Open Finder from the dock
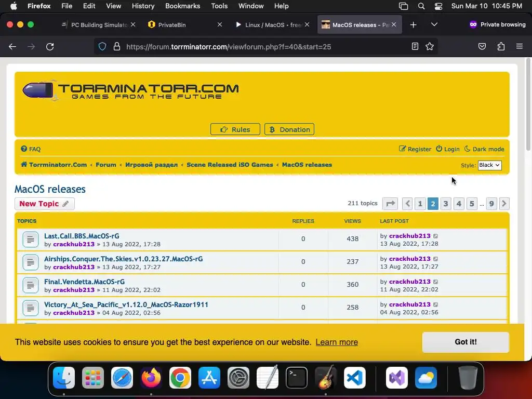The height and width of the screenshot is (399, 532). (x=64, y=378)
